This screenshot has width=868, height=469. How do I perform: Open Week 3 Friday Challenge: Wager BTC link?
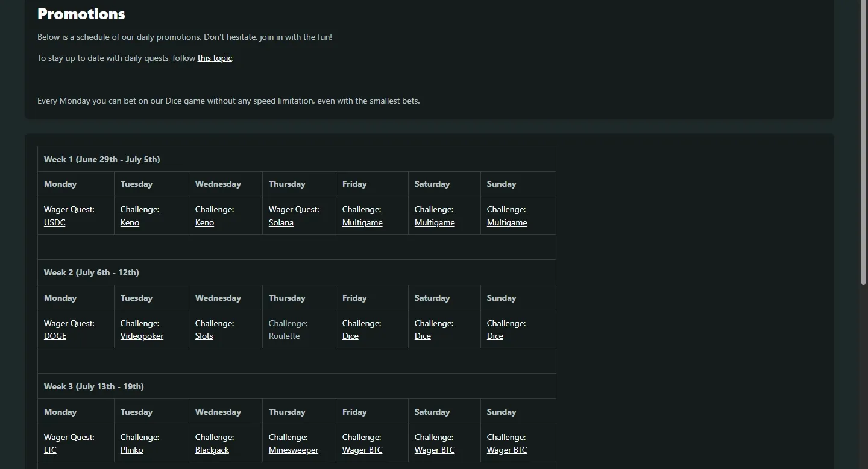(362, 444)
